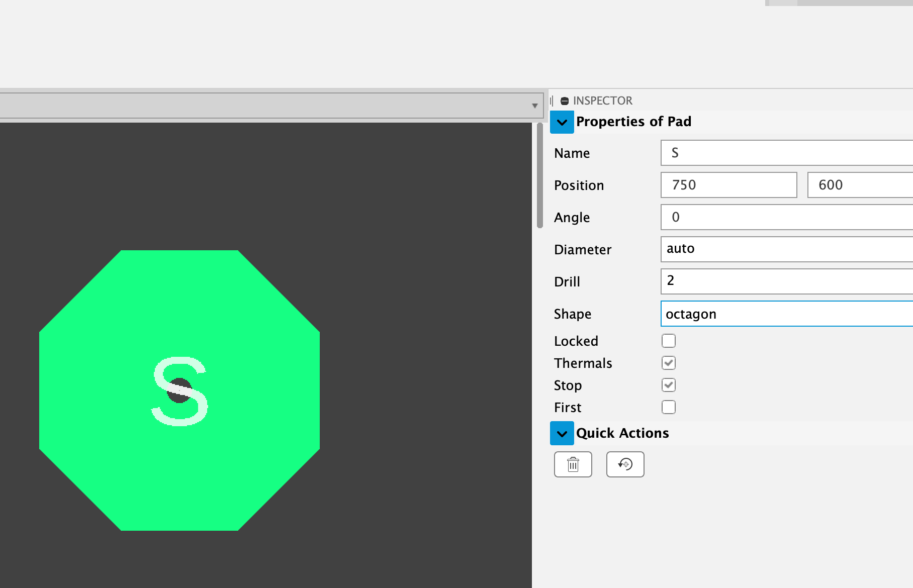This screenshot has height=588, width=913.
Task: Click the INSPECTOR panel title
Action: (602, 100)
